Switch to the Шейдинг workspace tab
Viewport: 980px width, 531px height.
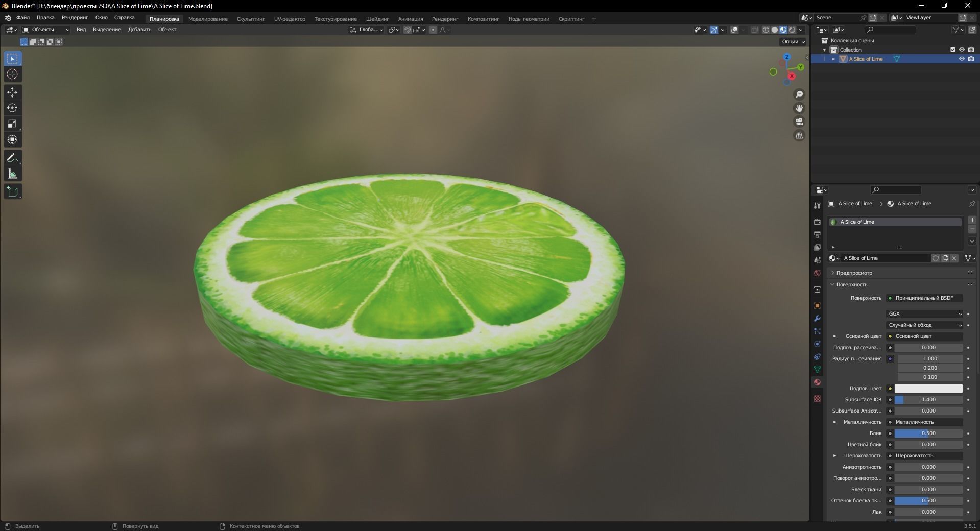pyautogui.click(x=377, y=19)
